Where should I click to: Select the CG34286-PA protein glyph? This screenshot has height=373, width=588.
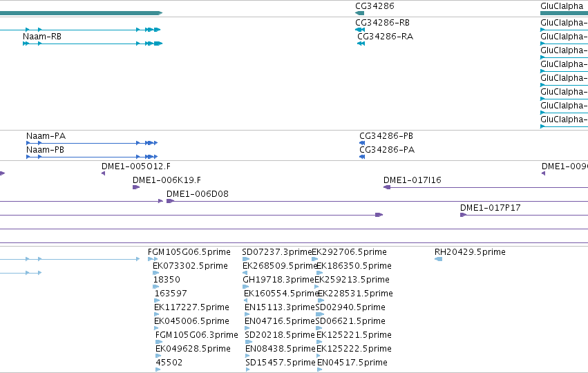362,157
